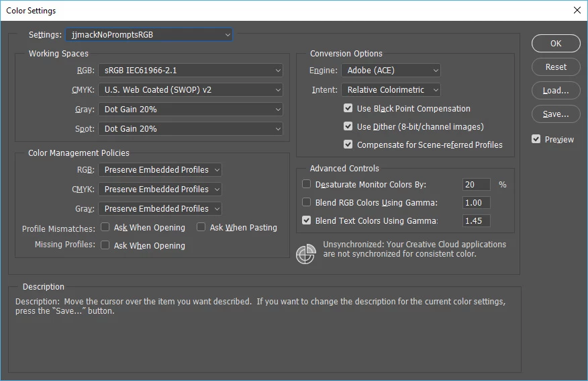The height and width of the screenshot is (381, 588).
Task: Open the CMYK working space dropdown
Action: pos(191,90)
